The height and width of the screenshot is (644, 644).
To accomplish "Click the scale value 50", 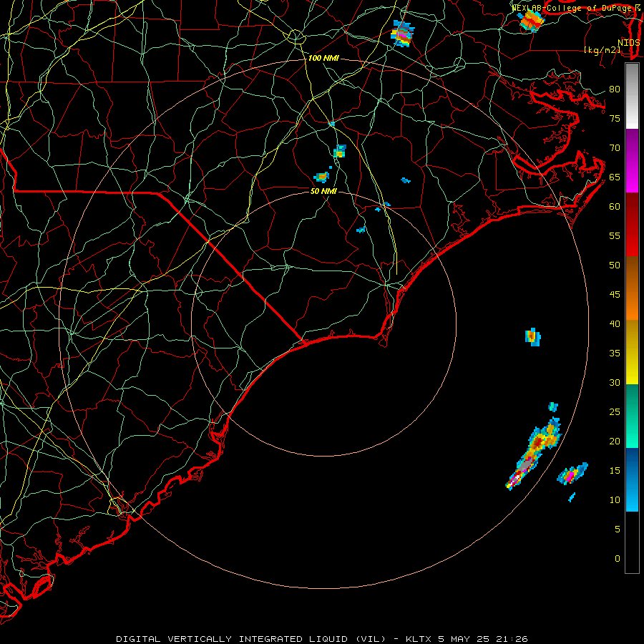I will 615,265.
